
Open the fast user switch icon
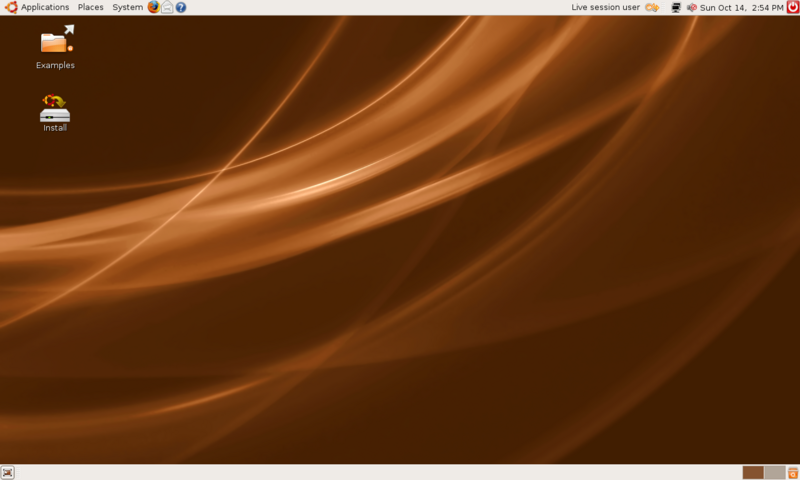(x=652, y=7)
